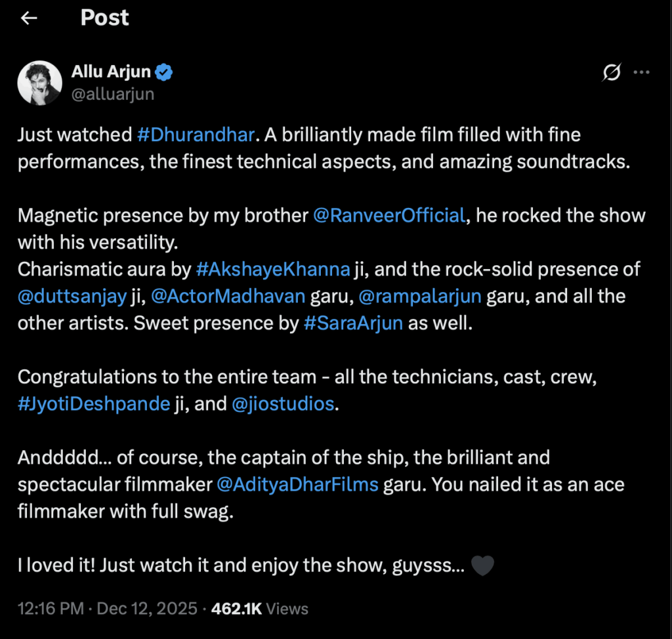This screenshot has height=639, width=672.
Task: Visit the @jiostudios mention
Action: pyautogui.click(x=283, y=403)
